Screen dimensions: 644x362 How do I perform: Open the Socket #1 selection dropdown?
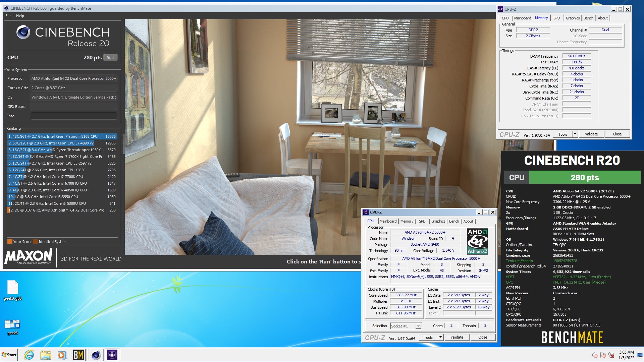406,326
